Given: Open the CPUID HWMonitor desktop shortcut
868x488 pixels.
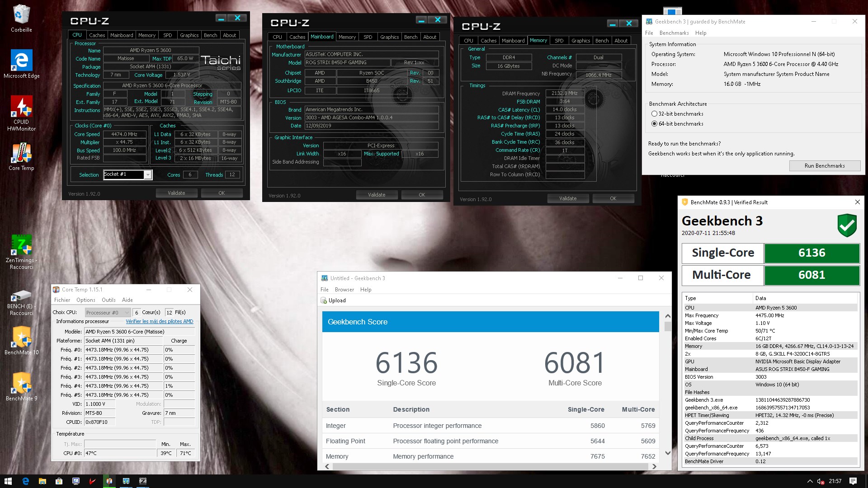Looking at the screenshot, I should point(21,113).
